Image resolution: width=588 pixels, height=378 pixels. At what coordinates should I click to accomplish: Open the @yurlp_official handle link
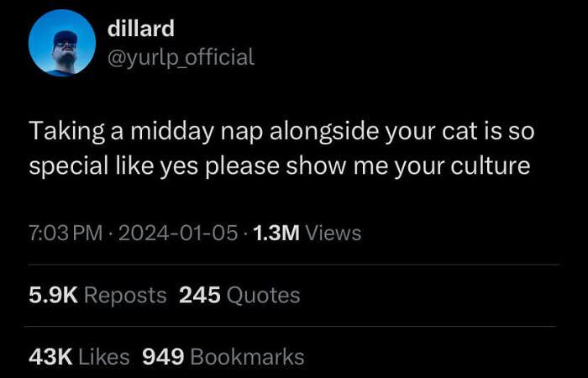[181, 56]
